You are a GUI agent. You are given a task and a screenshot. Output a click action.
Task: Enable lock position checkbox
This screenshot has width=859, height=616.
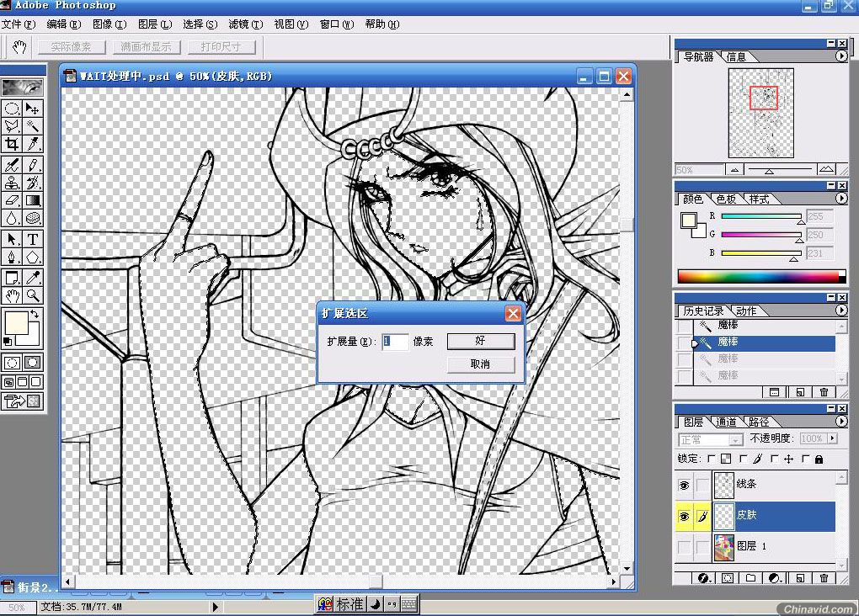(x=775, y=459)
